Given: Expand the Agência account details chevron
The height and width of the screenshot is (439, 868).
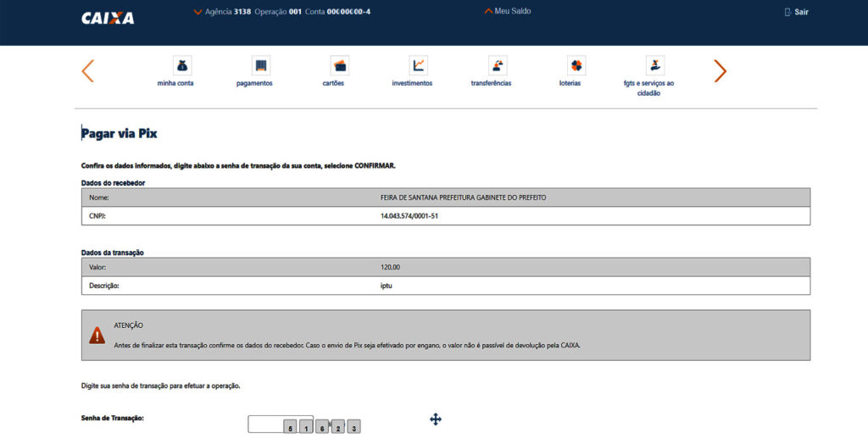Looking at the screenshot, I should coord(198,12).
